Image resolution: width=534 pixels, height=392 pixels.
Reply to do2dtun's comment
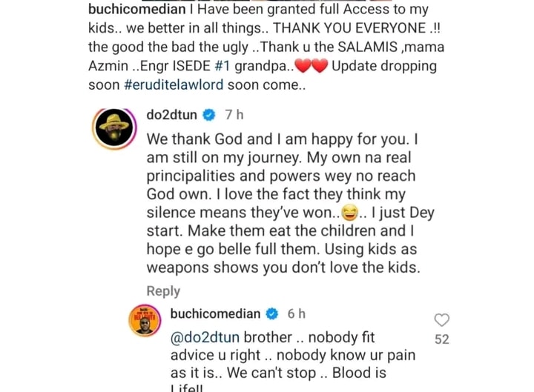click(163, 291)
